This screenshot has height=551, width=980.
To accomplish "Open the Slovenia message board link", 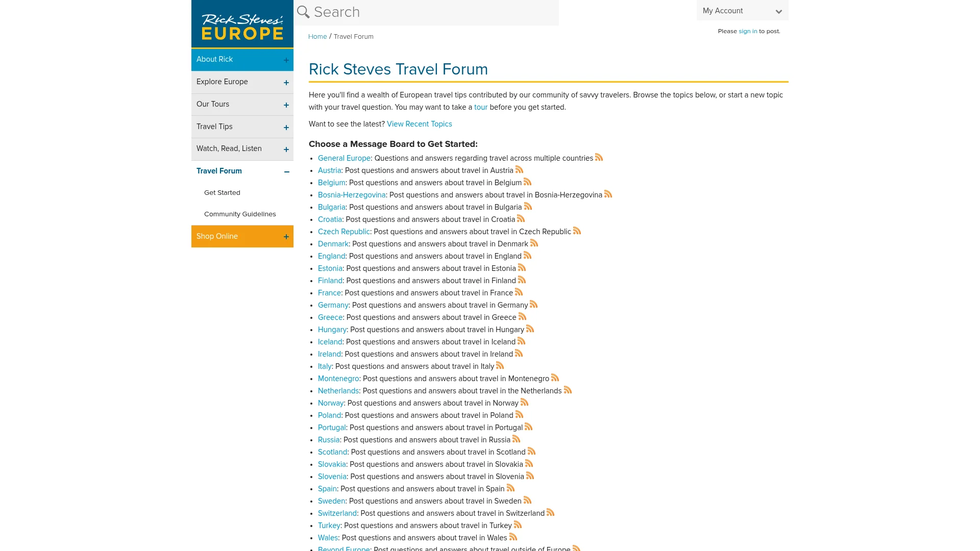I will pyautogui.click(x=332, y=477).
